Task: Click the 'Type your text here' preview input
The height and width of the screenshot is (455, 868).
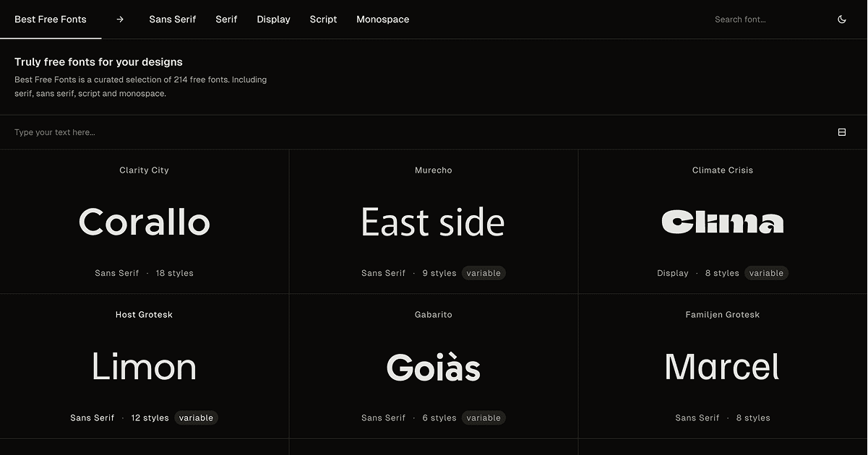Action: (419, 132)
